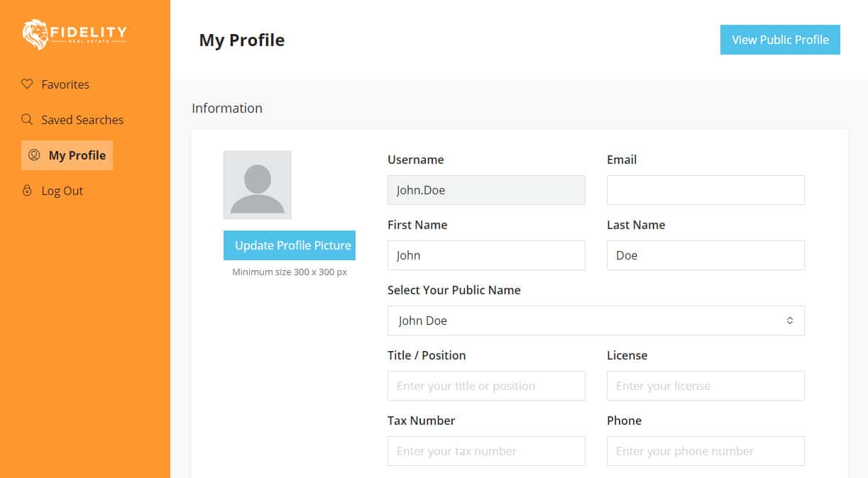The image size is (868, 478).
Task: Click into the License input field
Action: [705, 386]
